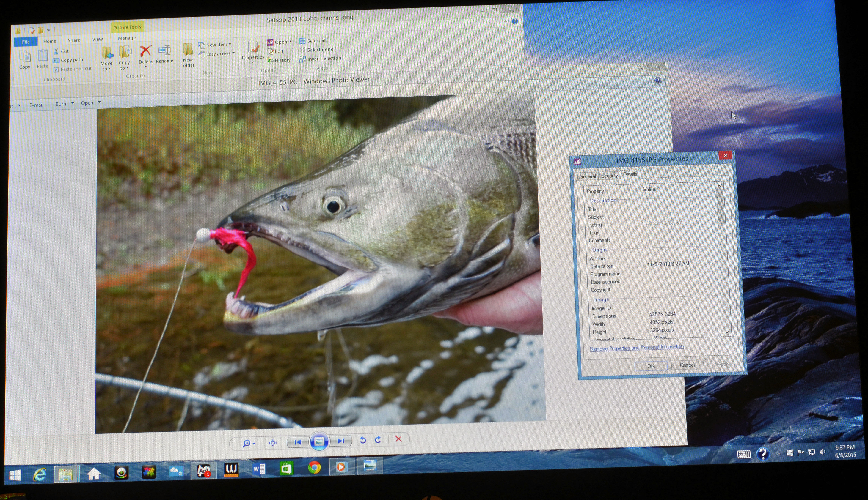Click Invert selection in the ribbon
Screen dimensions: 868x500
click(320, 58)
